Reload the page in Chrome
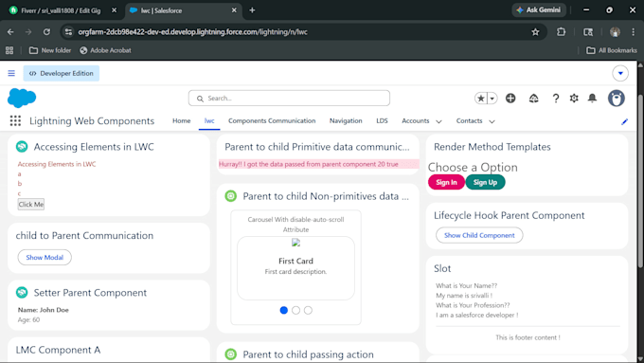This screenshot has width=644, height=363. [x=46, y=32]
